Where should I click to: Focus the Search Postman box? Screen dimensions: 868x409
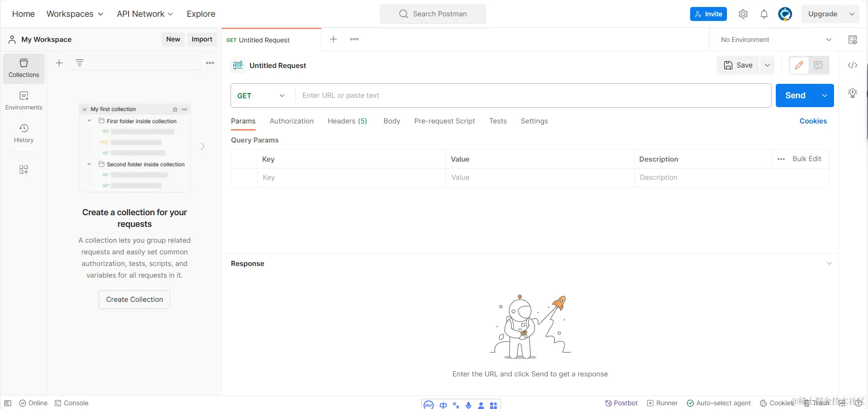pyautogui.click(x=433, y=14)
